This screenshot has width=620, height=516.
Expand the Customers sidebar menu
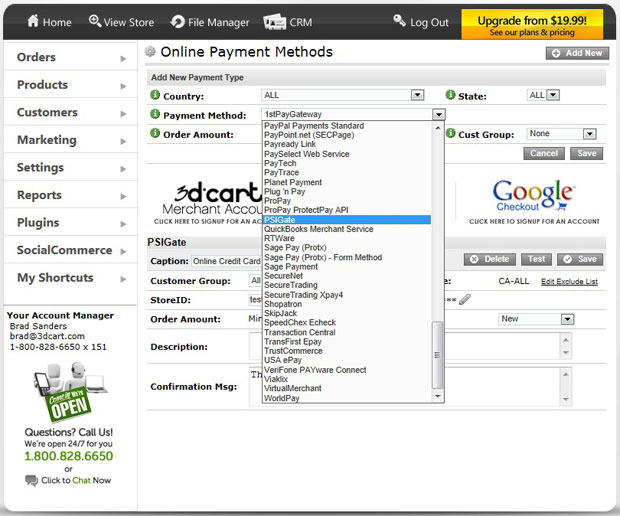(71, 113)
